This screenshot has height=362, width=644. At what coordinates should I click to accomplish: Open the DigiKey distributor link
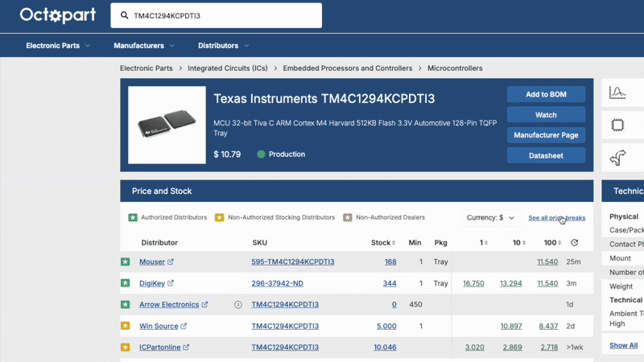tap(152, 283)
